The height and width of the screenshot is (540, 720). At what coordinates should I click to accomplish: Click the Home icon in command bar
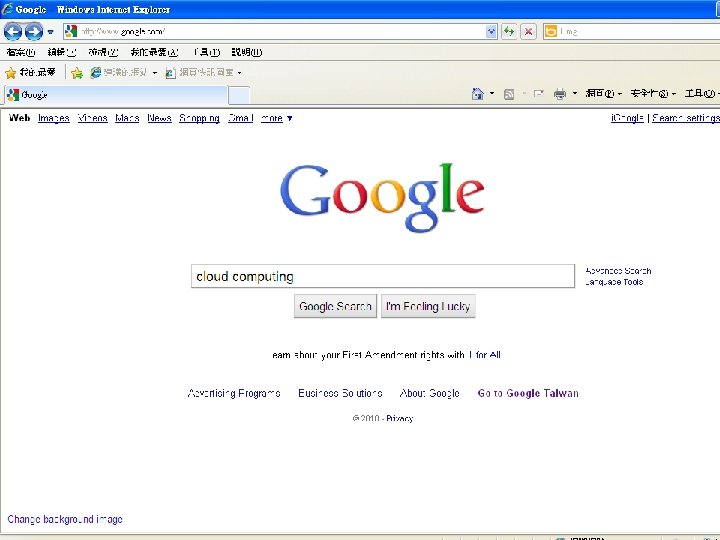[x=478, y=94]
